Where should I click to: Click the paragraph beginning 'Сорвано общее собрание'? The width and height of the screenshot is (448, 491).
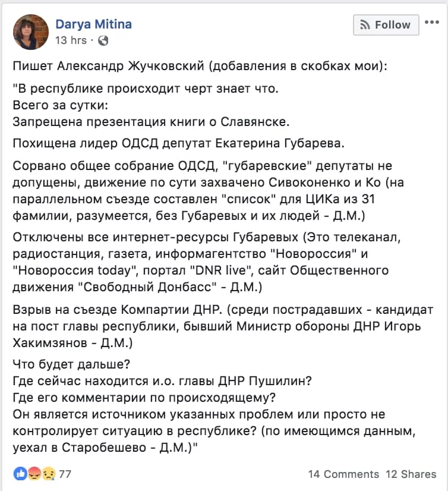(x=208, y=190)
